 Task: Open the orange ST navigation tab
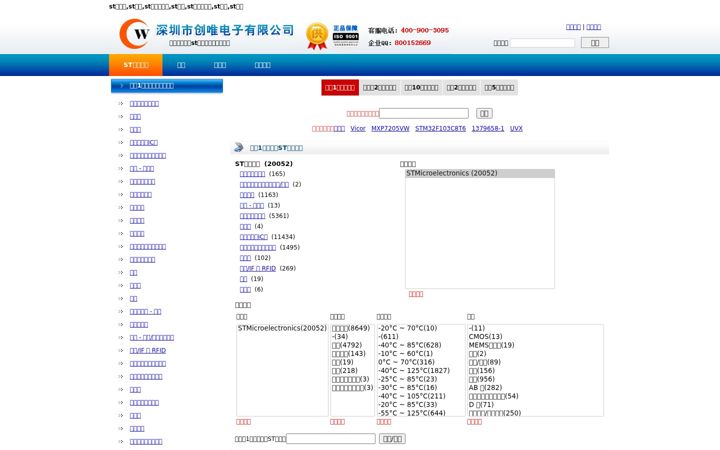coord(135,65)
